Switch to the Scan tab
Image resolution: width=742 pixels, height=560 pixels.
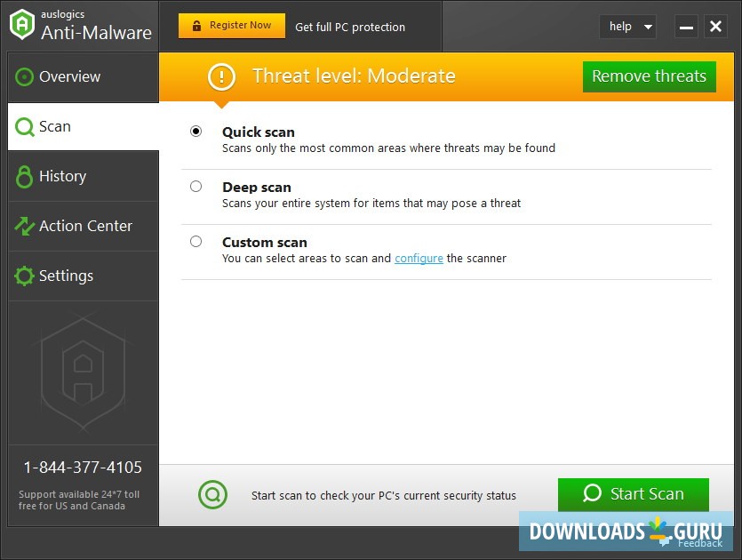click(84, 127)
